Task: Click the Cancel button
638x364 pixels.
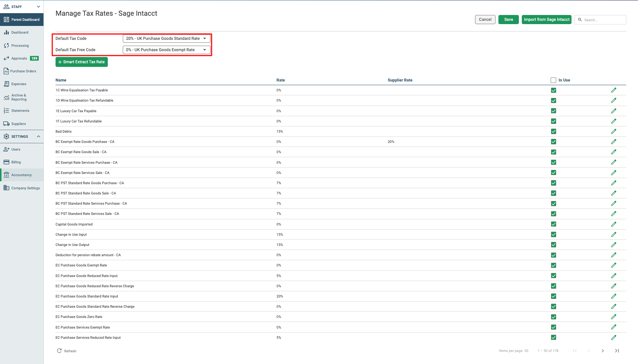Action: click(485, 20)
